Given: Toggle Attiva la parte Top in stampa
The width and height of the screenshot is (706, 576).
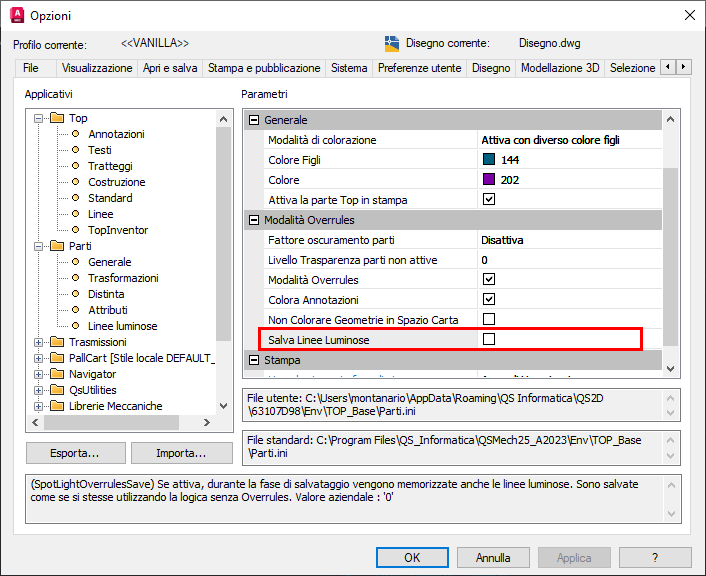Looking at the screenshot, I should point(489,200).
